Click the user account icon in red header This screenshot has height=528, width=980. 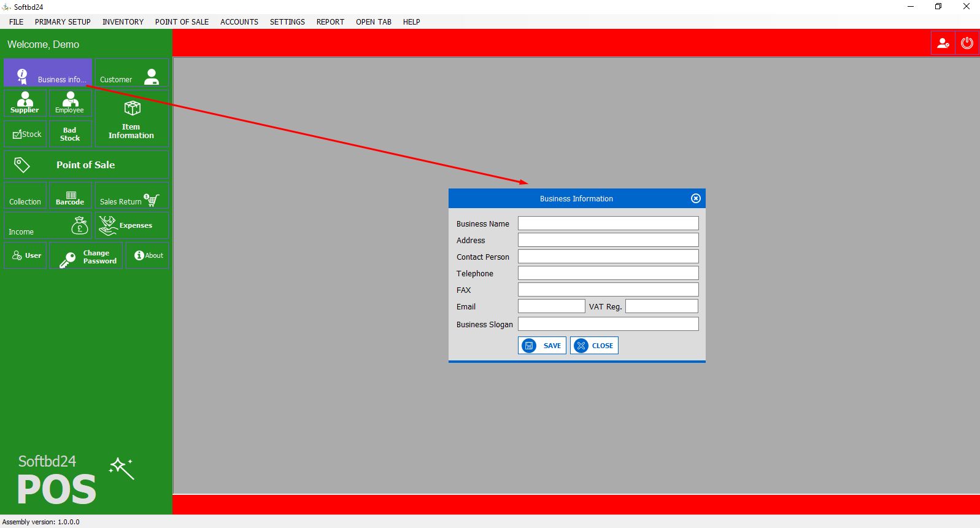[943, 43]
